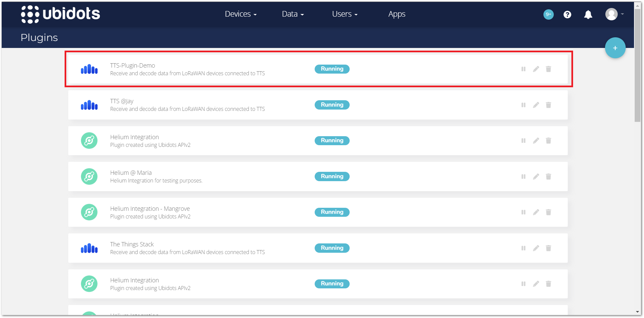This screenshot has height=318, width=644.
Task: Delete the TTS @Jay plugin
Action: click(x=548, y=105)
